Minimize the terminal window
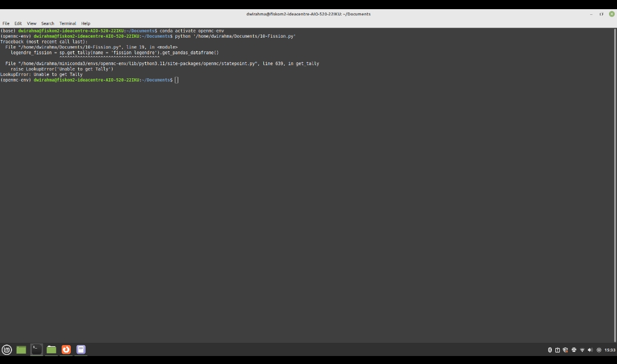 click(591, 14)
